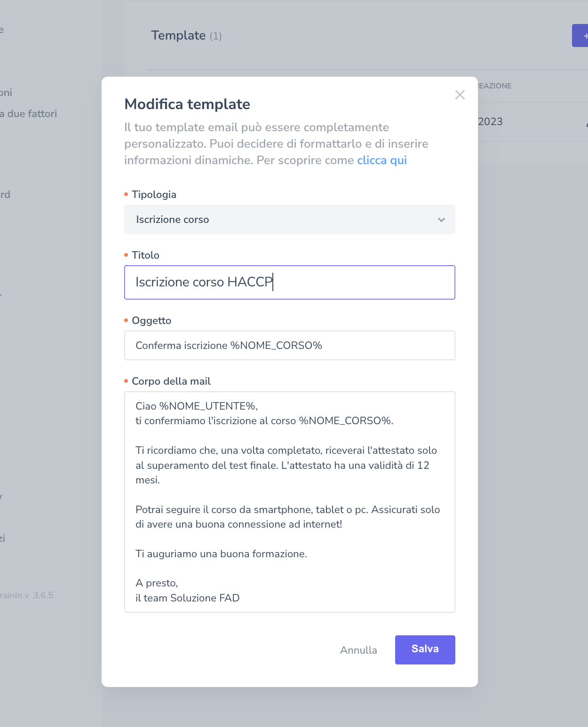Click the Tipologia field label
The width and height of the screenshot is (588, 727).
[x=154, y=195]
